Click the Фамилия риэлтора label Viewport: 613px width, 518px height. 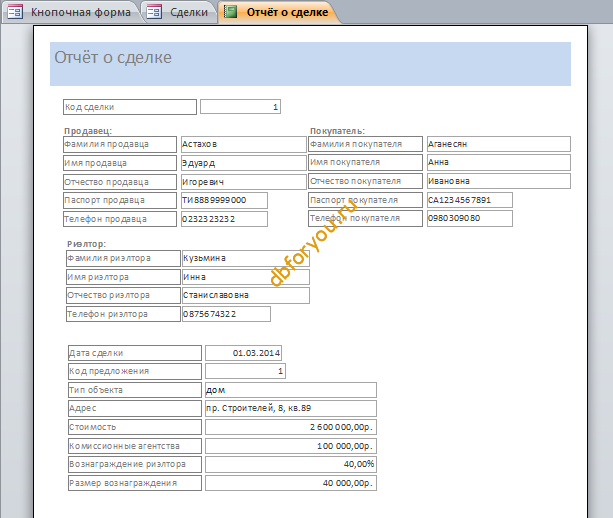(123, 258)
